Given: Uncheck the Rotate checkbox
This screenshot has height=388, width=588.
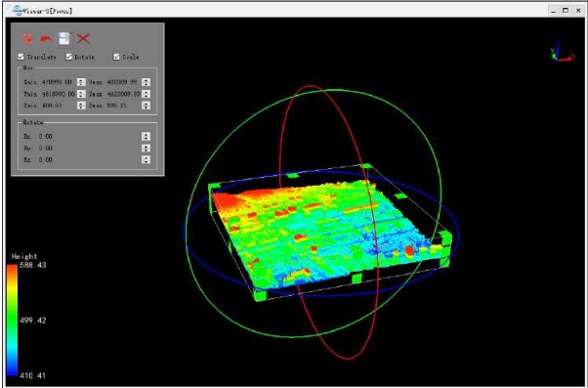Looking at the screenshot, I should (68, 57).
